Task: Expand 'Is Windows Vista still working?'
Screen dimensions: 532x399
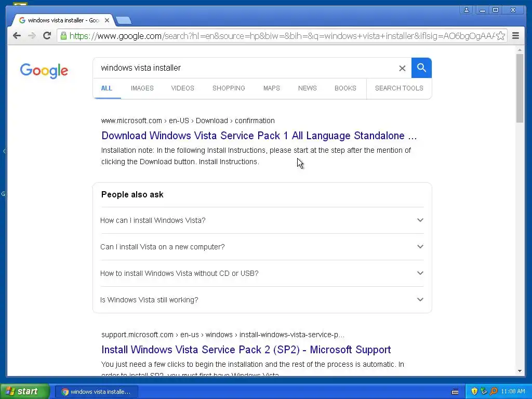Action: tap(262, 300)
